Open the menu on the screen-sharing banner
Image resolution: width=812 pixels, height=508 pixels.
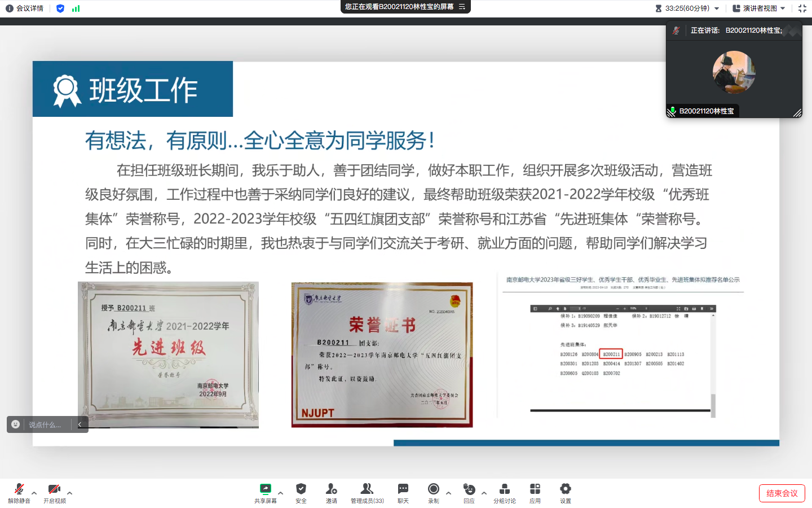[462, 7]
